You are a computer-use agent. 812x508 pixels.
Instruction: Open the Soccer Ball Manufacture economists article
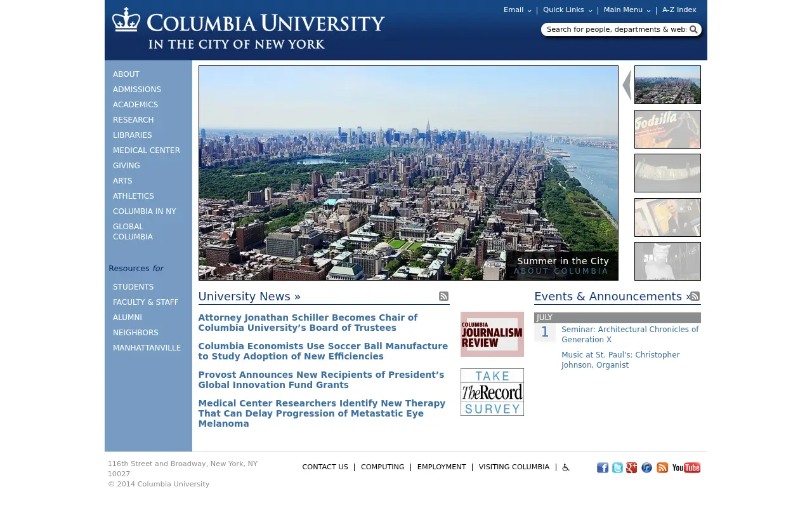(323, 351)
